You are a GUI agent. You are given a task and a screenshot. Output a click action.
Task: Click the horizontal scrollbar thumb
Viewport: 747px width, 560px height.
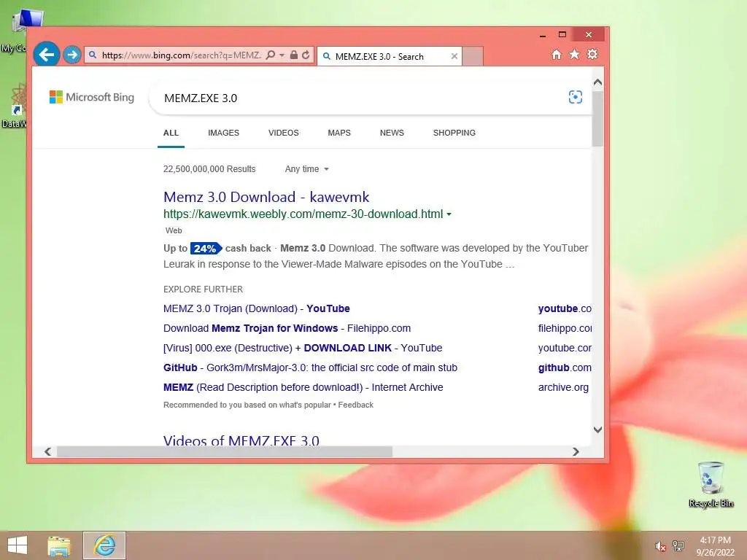click(225, 451)
